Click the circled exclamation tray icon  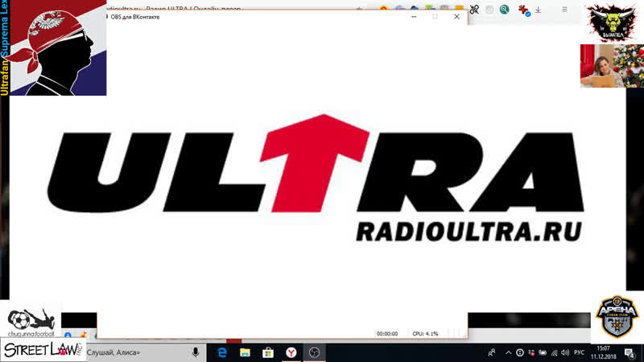tap(519, 352)
